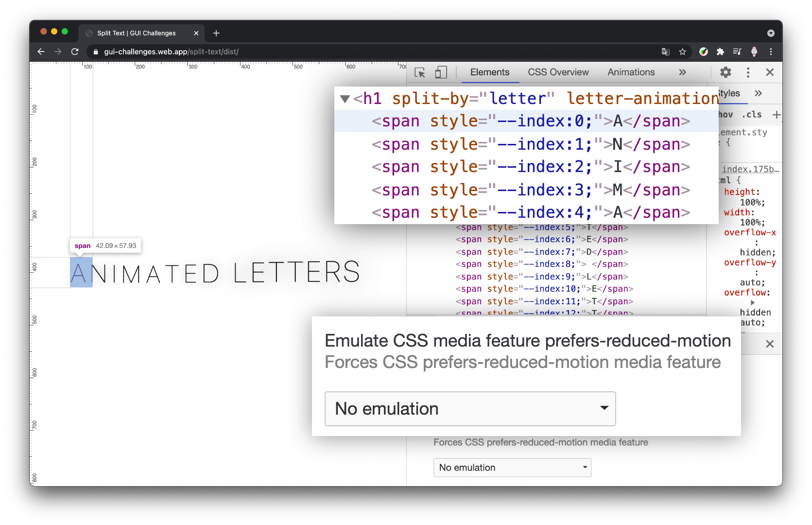Open the prefers-reduced-motion emulation dropdown
This screenshot has height=525, width=812.
coord(512,467)
